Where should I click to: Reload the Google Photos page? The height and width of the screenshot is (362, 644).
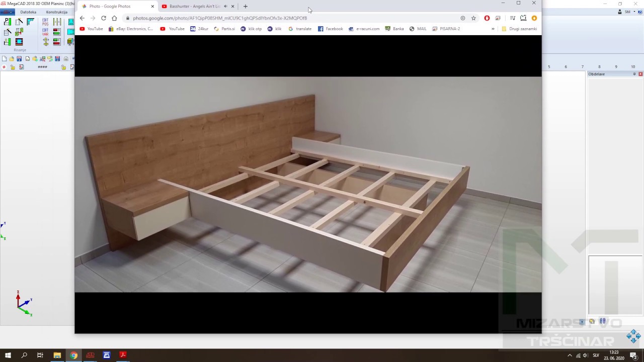(104, 18)
